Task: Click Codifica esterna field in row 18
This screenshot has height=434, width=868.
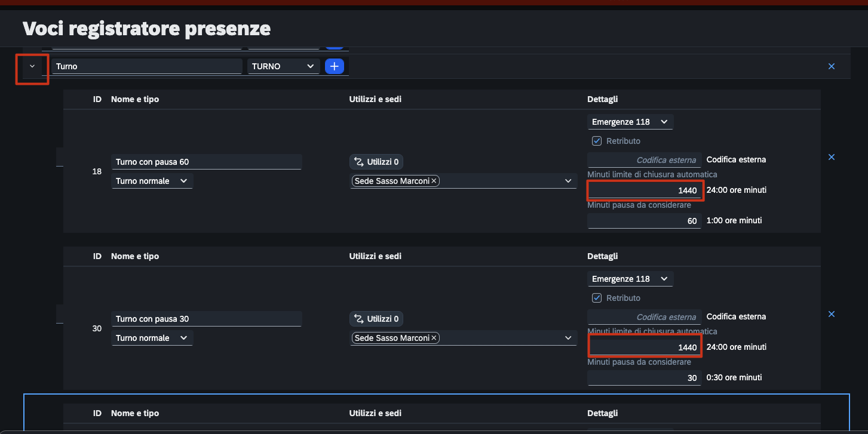Action: tap(645, 160)
